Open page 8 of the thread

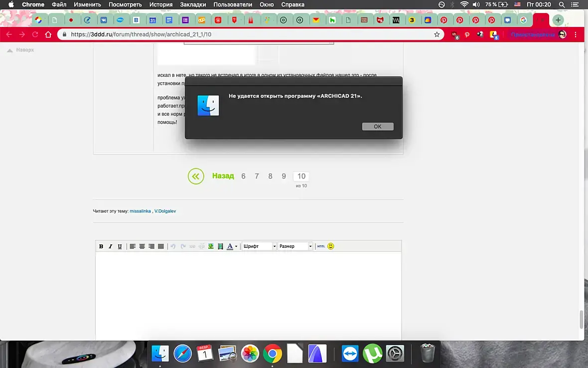(271, 177)
